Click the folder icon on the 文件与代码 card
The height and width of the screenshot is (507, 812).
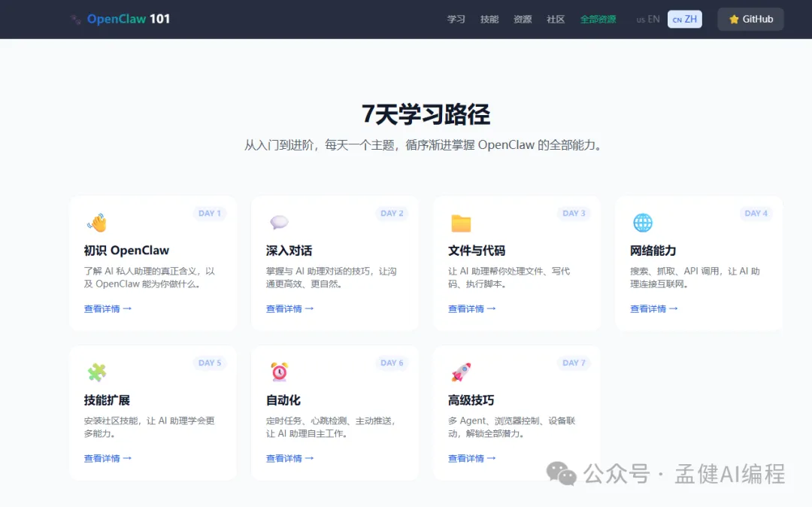click(x=461, y=222)
